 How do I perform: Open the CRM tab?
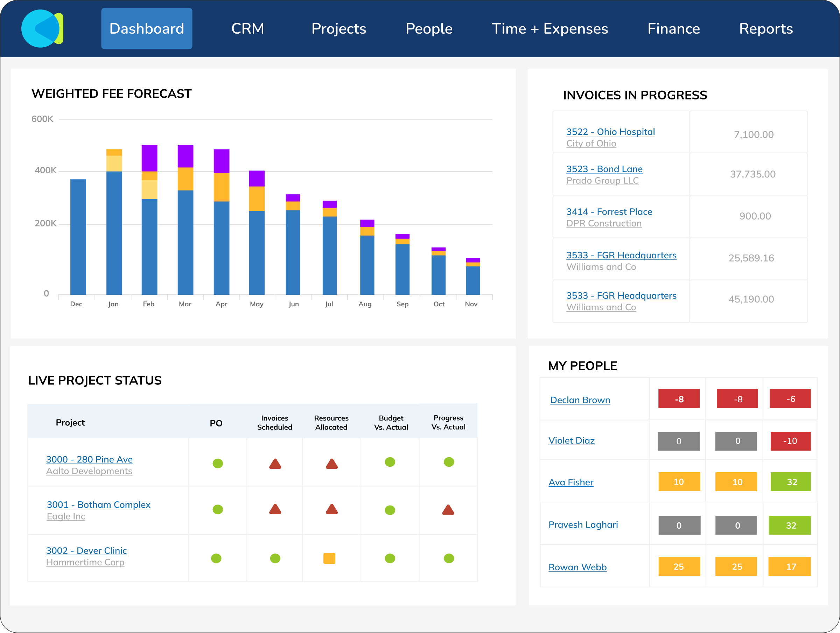click(247, 29)
